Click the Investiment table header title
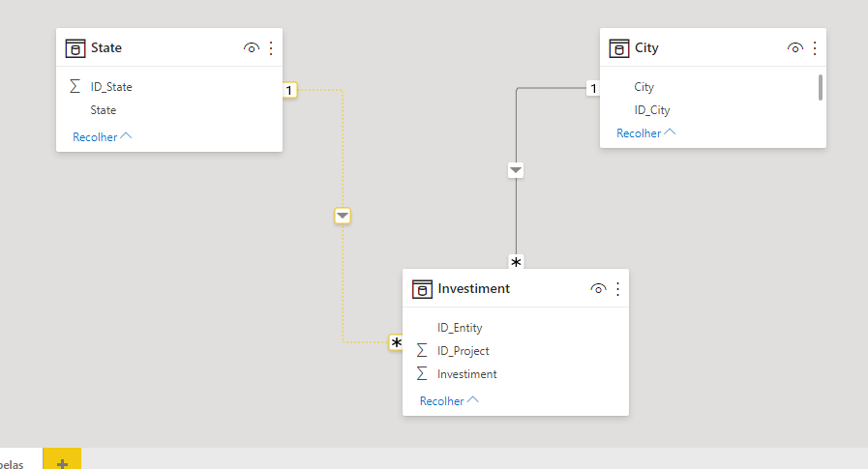This screenshot has height=469, width=868. point(474,289)
